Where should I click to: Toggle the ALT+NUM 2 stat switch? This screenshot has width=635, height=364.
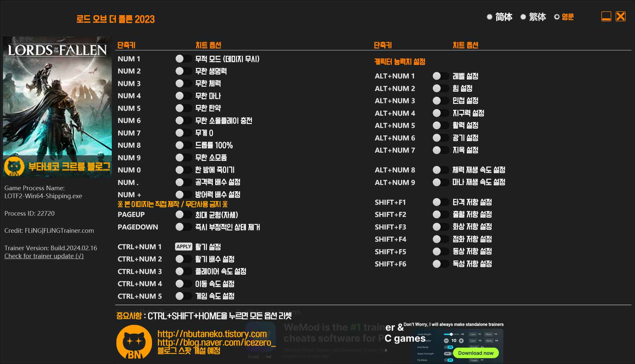(x=440, y=88)
